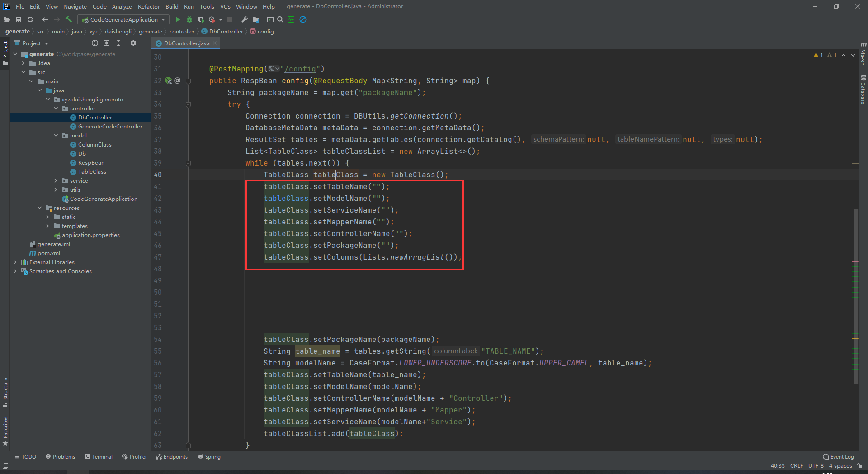
Task: Toggle the Project side tab
Action: [x=5, y=53]
